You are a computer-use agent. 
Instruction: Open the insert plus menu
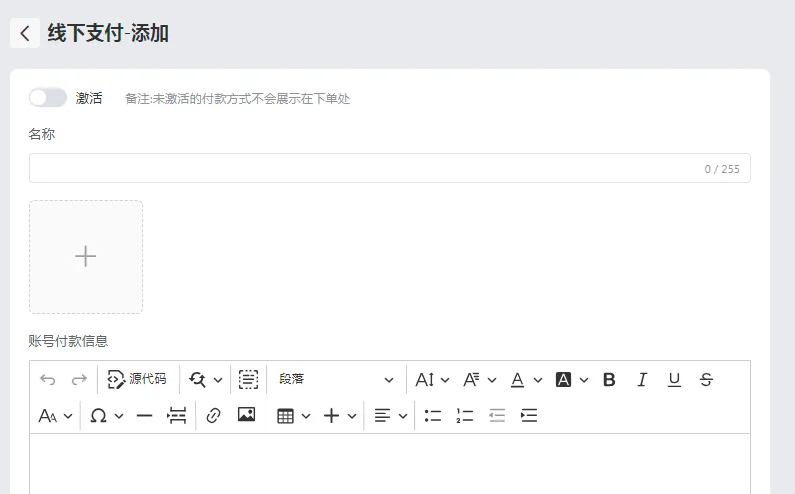click(331, 416)
